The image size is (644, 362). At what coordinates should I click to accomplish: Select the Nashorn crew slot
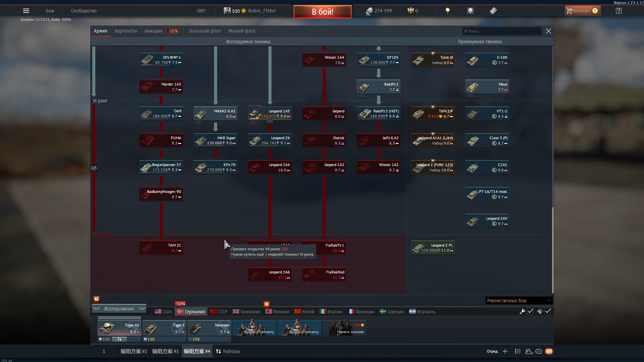209,328
